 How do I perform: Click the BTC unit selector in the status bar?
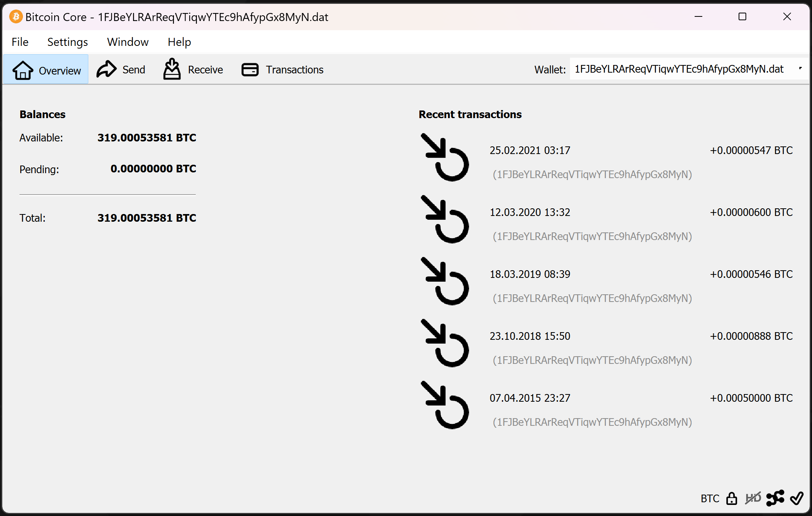(x=710, y=498)
